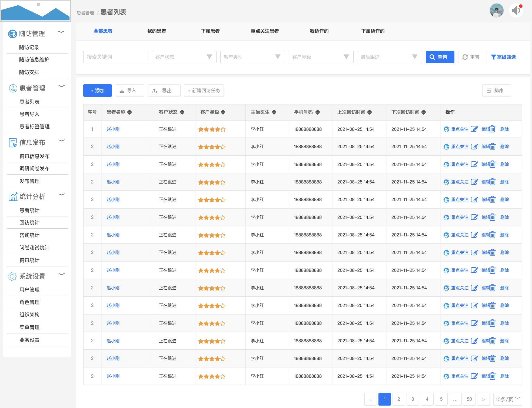
Task: Click the 信息发布 document icon
Action: [x=13, y=143]
